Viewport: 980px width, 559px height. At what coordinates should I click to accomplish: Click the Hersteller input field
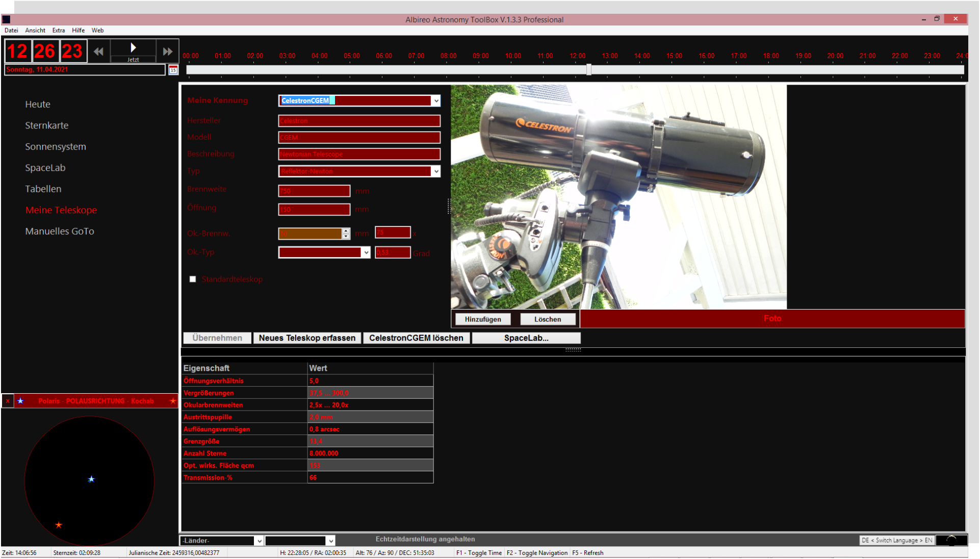(359, 121)
